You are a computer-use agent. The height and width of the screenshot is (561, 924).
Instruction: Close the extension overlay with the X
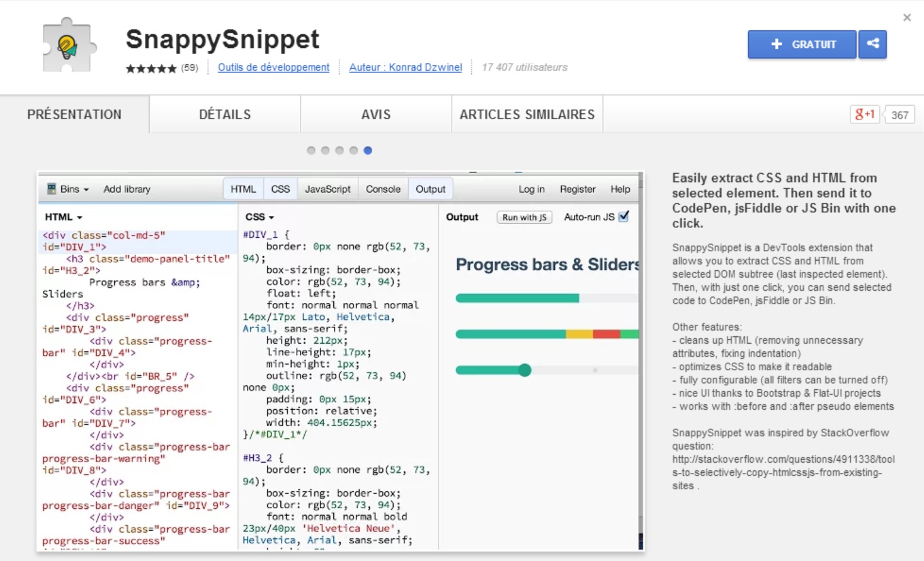(x=907, y=18)
